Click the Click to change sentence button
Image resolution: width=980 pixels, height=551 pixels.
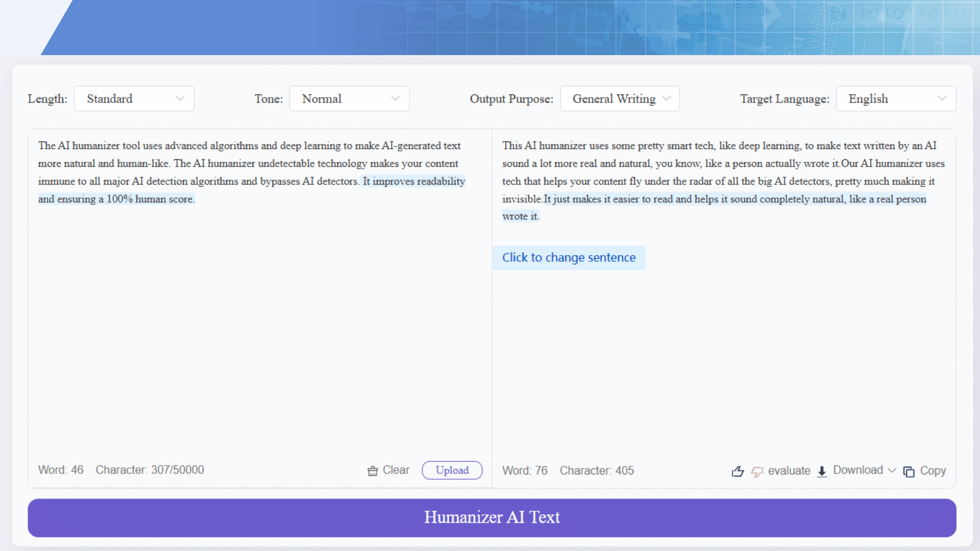click(x=569, y=258)
